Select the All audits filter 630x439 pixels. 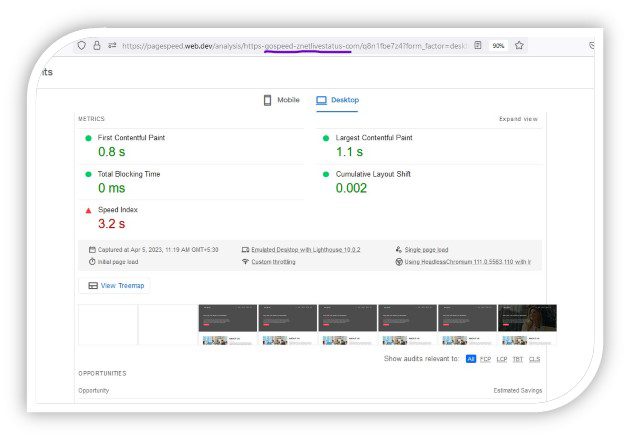pos(470,358)
